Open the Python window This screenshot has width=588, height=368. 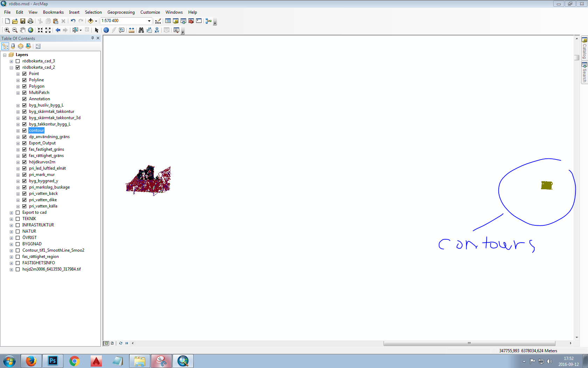coord(199,21)
